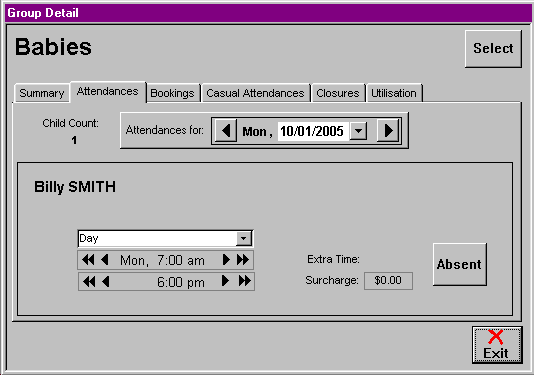Click the Babies group heading
Screen dimensions: 534x375
coord(53,47)
